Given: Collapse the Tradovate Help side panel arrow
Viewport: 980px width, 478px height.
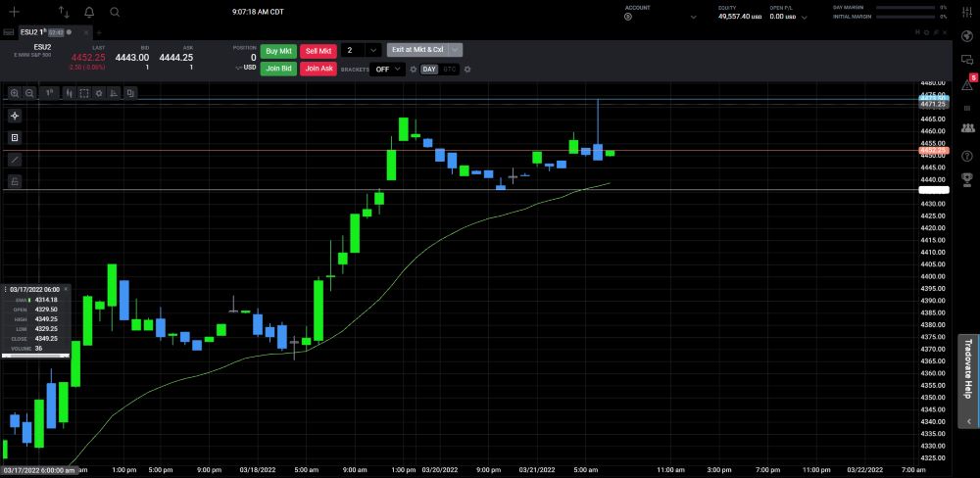Looking at the screenshot, I should 969,422.
